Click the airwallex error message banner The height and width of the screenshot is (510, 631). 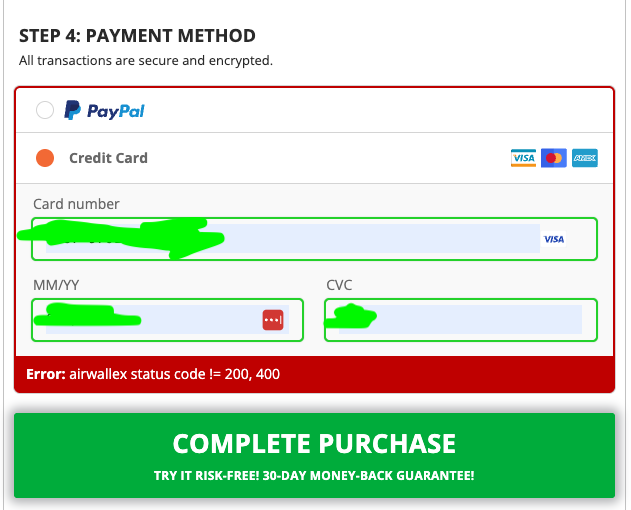coord(314,374)
